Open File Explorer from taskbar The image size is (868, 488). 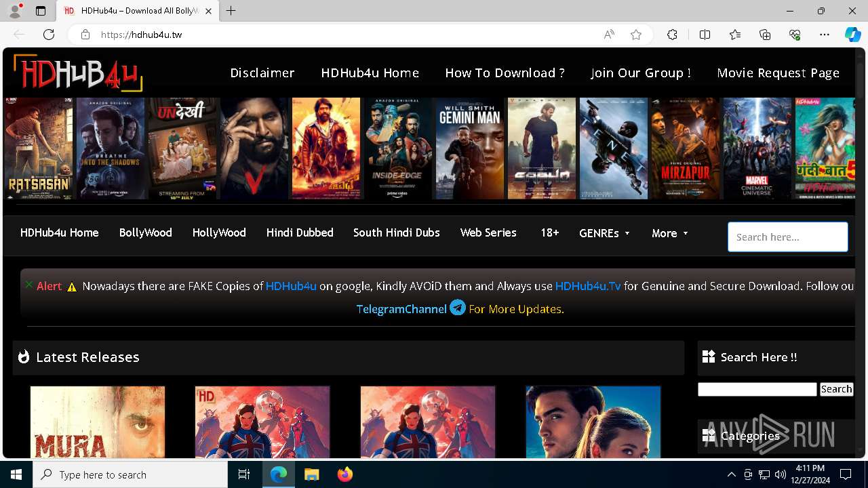pos(311,474)
